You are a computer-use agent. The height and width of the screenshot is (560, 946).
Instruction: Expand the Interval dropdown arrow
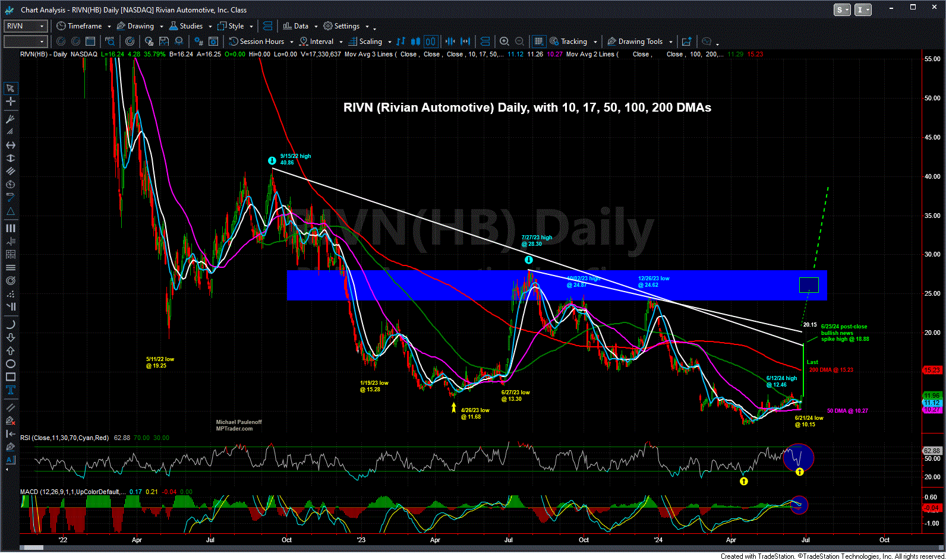[x=340, y=42]
